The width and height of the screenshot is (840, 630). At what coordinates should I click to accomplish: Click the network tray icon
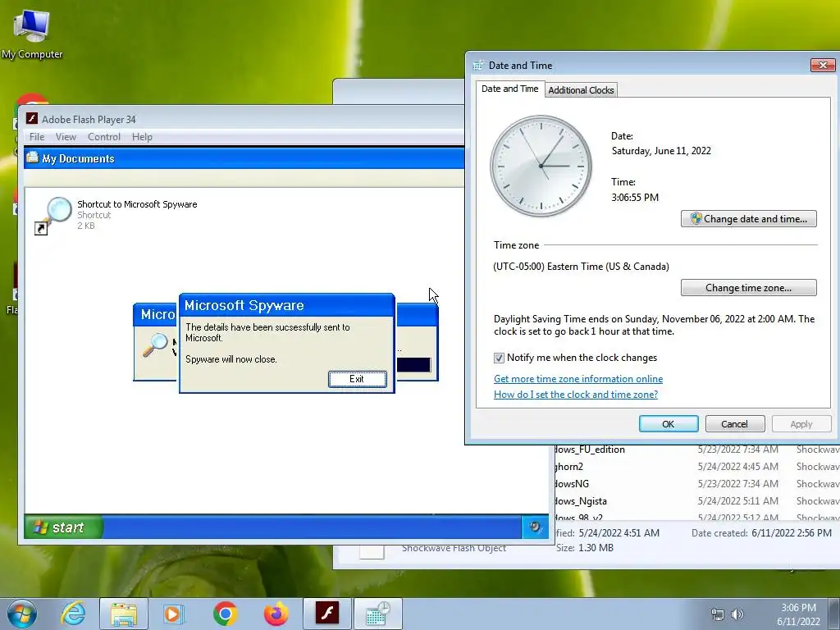tap(717, 614)
